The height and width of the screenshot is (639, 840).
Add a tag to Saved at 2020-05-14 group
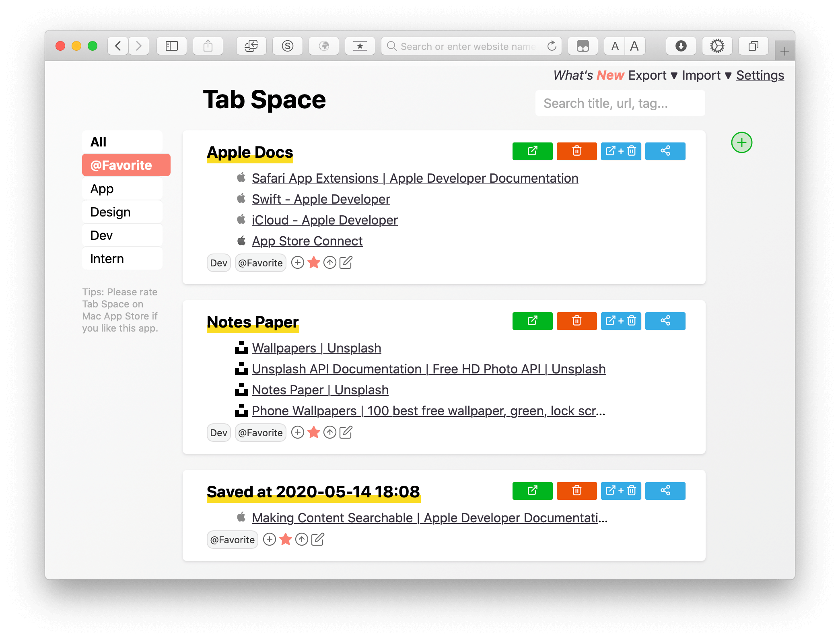point(269,540)
